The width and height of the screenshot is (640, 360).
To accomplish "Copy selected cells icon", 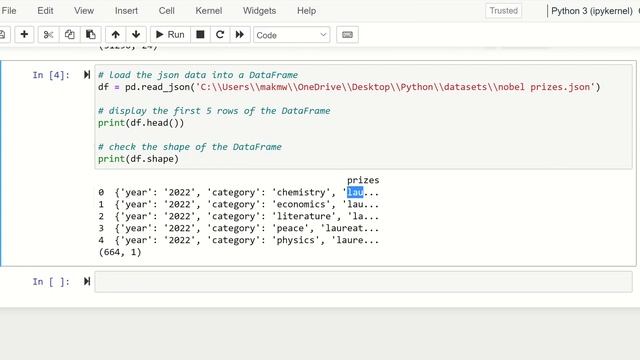I will [x=69, y=35].
